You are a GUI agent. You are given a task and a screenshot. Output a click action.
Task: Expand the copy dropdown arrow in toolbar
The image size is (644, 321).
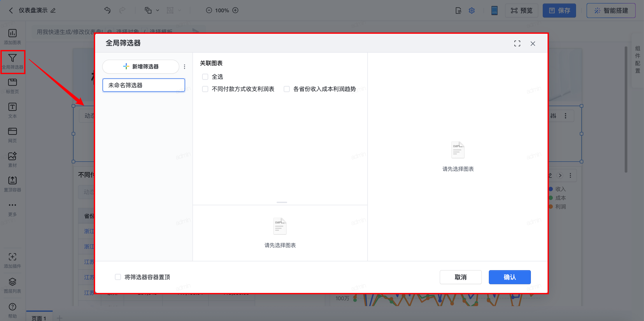pos(158,10)
